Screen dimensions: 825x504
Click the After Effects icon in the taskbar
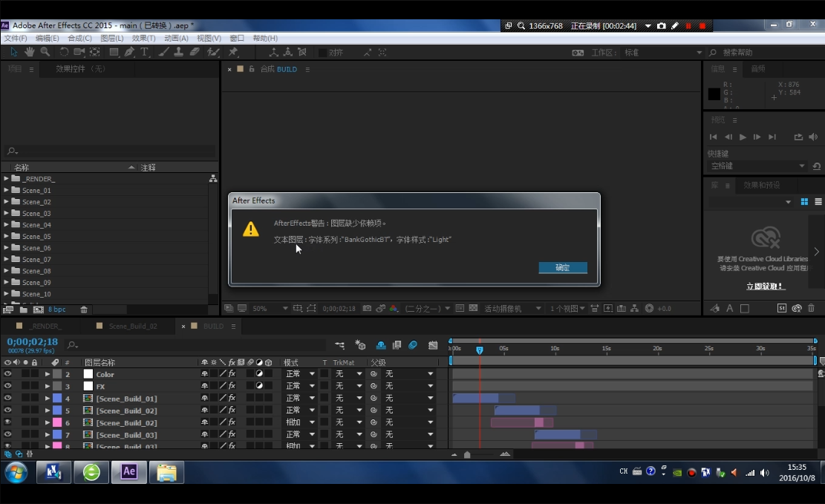128,471
